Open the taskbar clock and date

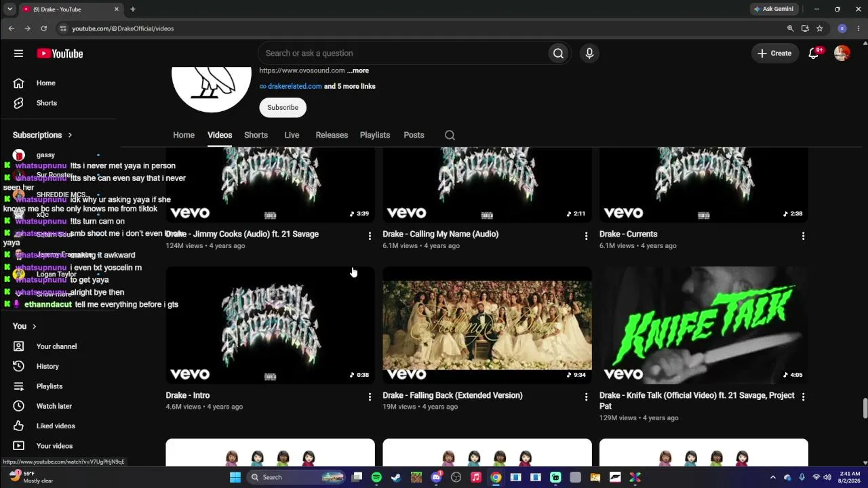(850, 477)
